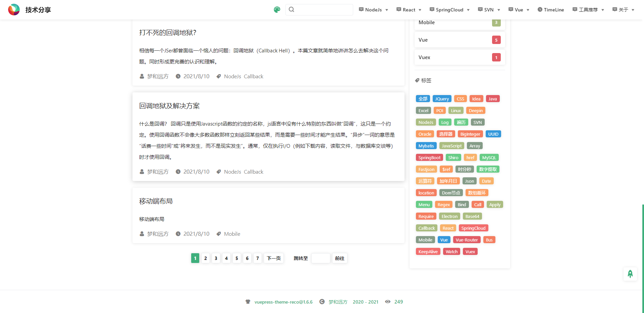Expand the 关于 nav dropdown
644x313 pixels.
[x=624, y=10]
